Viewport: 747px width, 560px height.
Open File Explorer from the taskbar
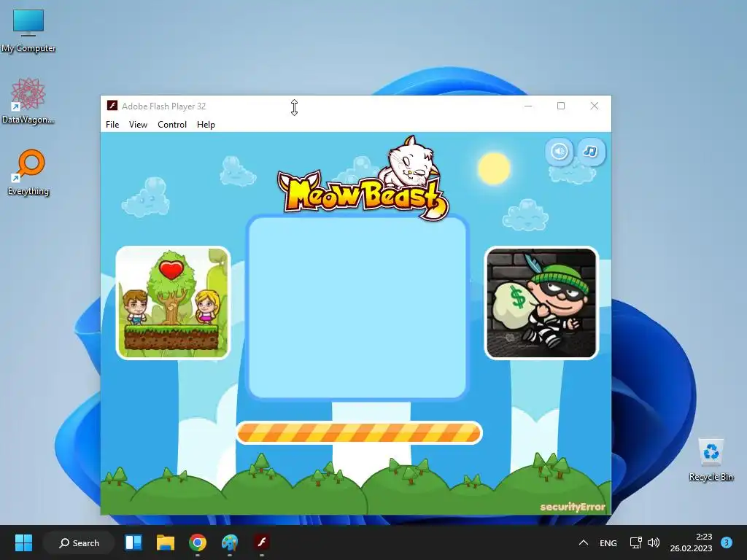166,542
